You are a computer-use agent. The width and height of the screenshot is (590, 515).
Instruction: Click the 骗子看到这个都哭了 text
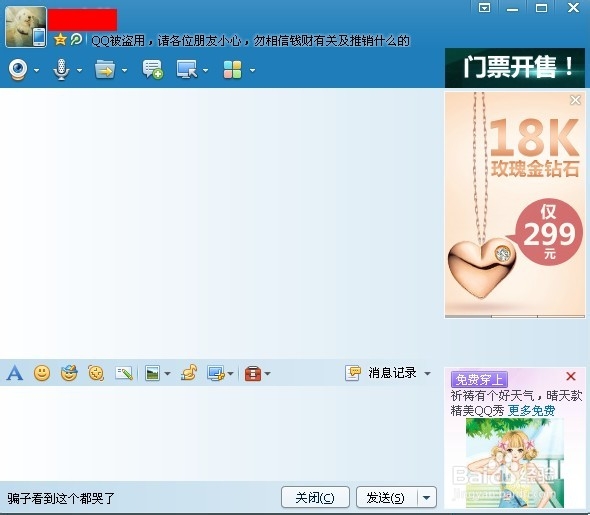(x=61, y=498)
